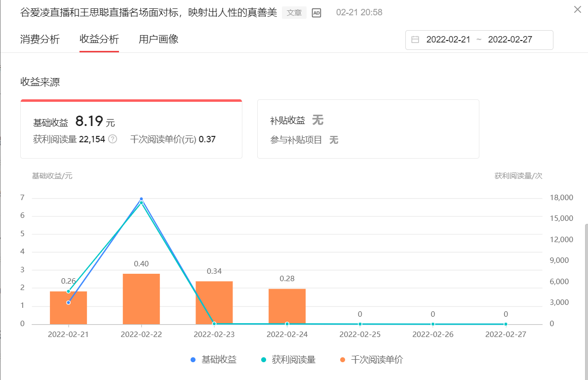Switch to the 消费分析 tab
The height and width of the screenshot is (380, 588).
point(39,39)
